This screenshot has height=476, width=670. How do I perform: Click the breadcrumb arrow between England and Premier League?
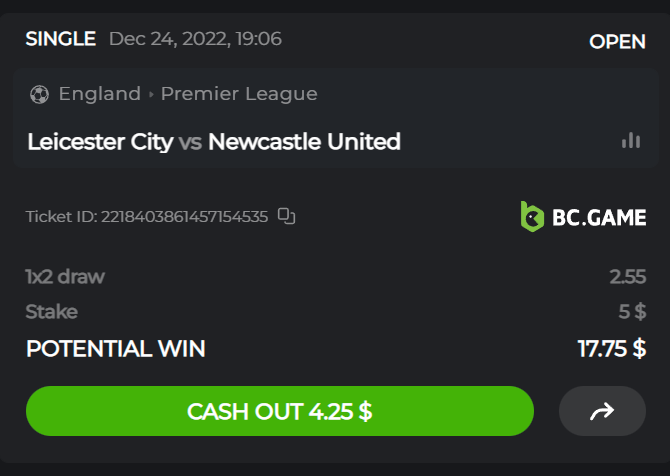(151, 95)
